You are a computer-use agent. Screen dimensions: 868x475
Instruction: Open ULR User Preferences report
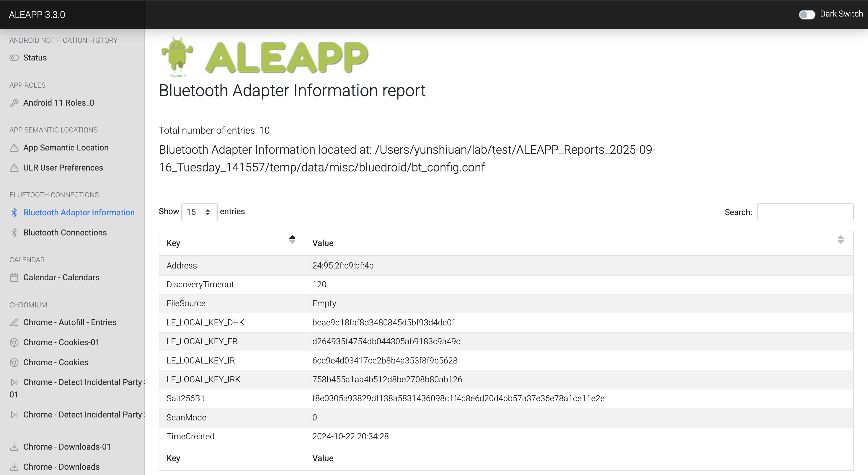(x=63, y=168)
